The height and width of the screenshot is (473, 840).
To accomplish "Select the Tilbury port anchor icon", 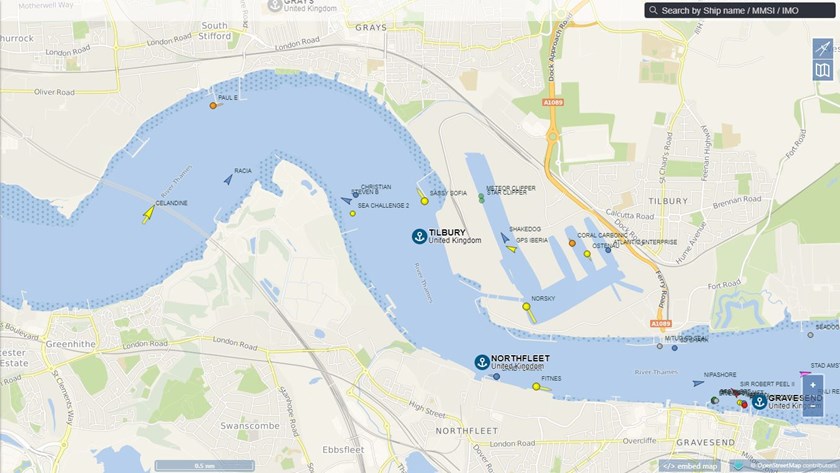I will click(x=419, y=236).
